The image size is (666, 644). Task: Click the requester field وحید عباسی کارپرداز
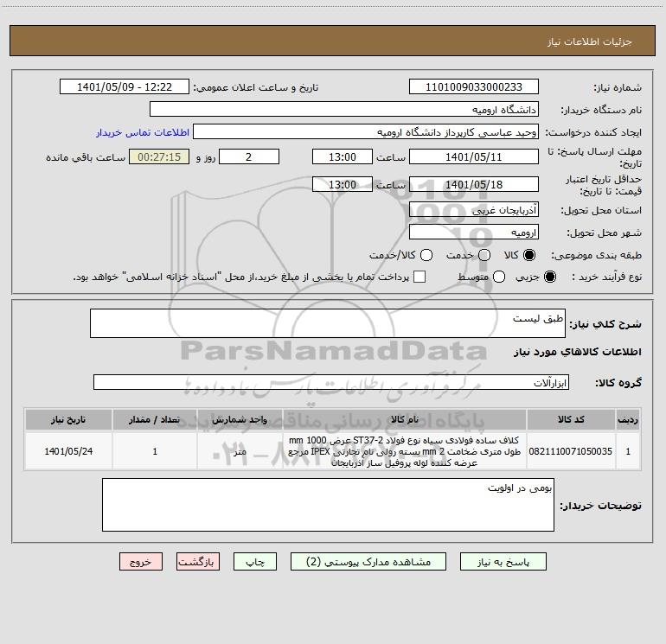click(x=366, y=131)
